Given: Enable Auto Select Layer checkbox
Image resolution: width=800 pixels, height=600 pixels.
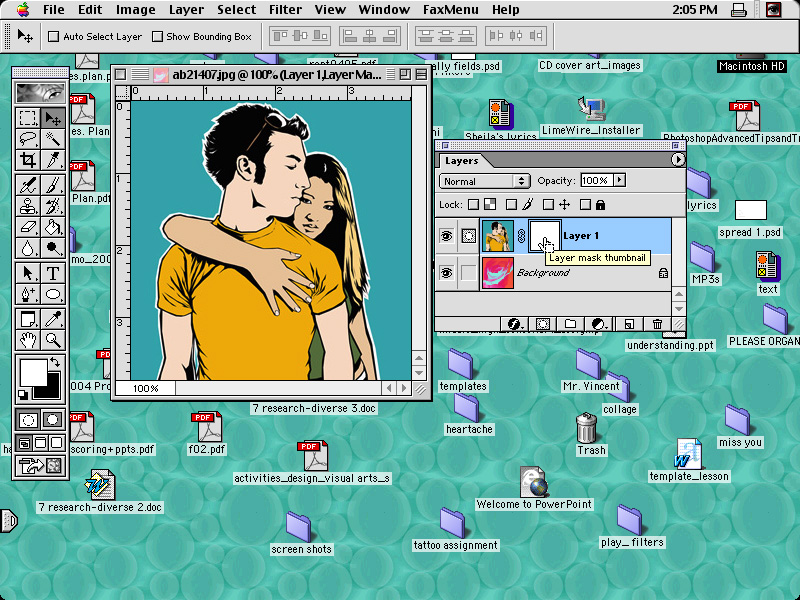Looking at the screenshot, I should 54,37.
